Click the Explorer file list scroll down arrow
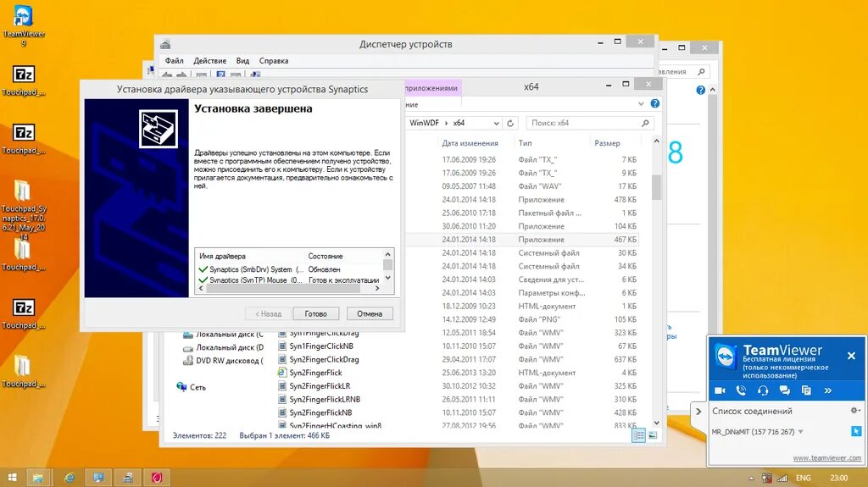868x487 pixels. (657, 423)
